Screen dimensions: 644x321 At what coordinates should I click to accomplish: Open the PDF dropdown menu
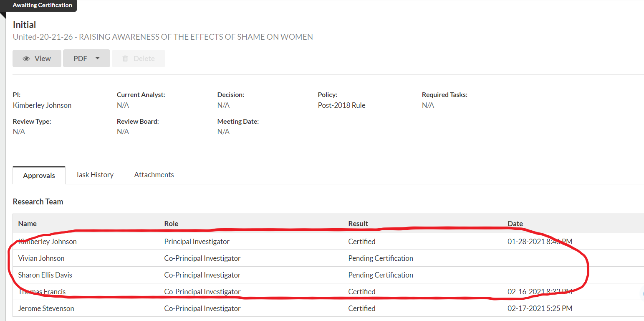click(86, 59)
